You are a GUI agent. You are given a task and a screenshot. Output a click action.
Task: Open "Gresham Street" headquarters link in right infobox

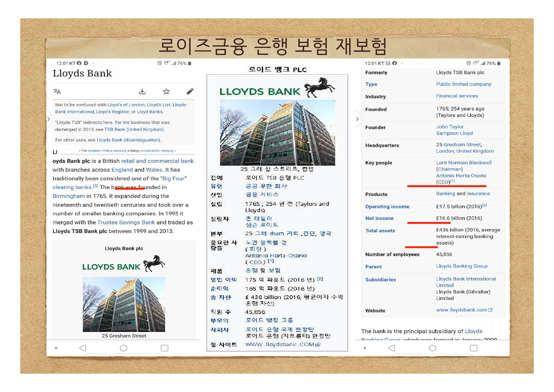pyautogui.click(x=462, y=144)
